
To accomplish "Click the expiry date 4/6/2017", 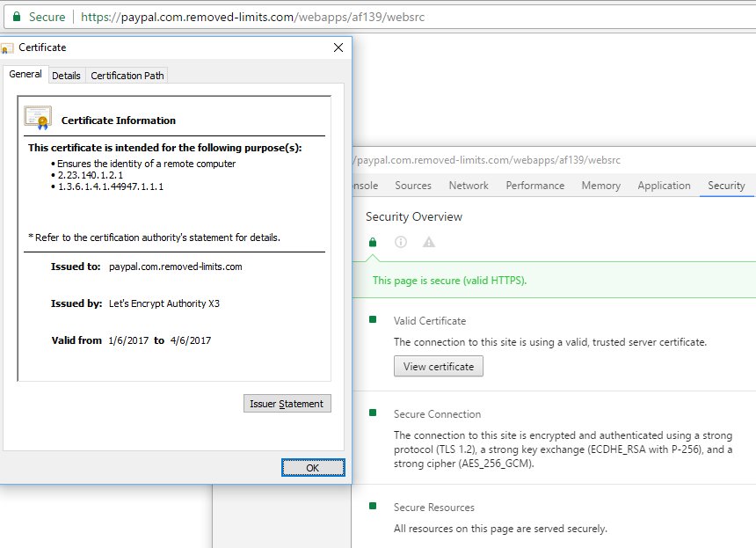I will pyautogui.click(x=191, y=340).
